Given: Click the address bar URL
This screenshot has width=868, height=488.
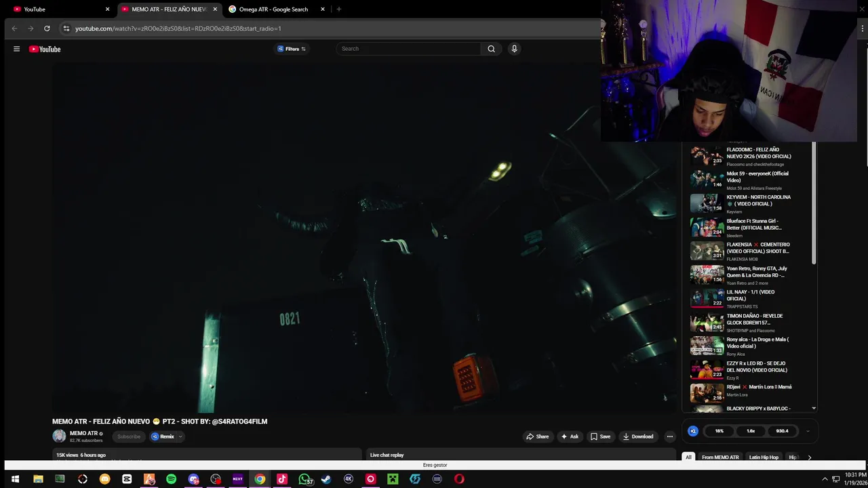Looking at the screenshot, I should (x=178, y=28).
